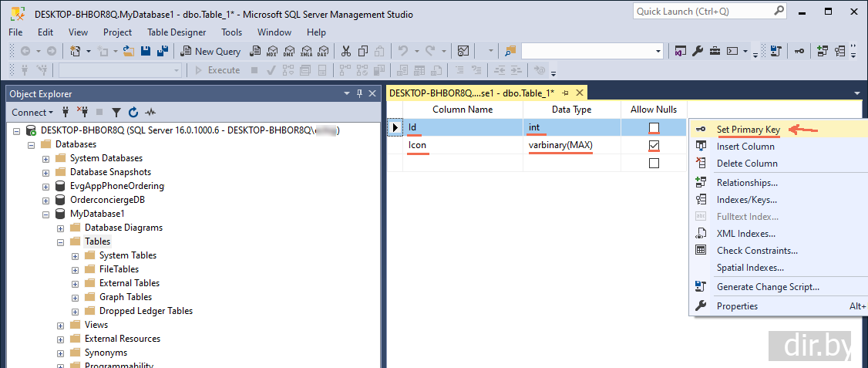The height and width of the screenshot is (368, 868).
Task: Expand the EvgAppPhoneOrdering database
Action: click(46, 186)
